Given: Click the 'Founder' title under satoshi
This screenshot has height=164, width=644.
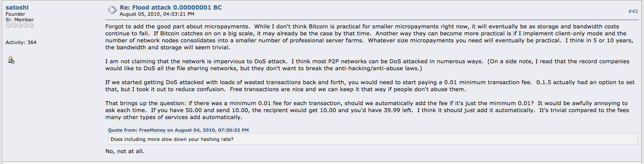Looking at the screenshot, I should (x=15, y=14).
